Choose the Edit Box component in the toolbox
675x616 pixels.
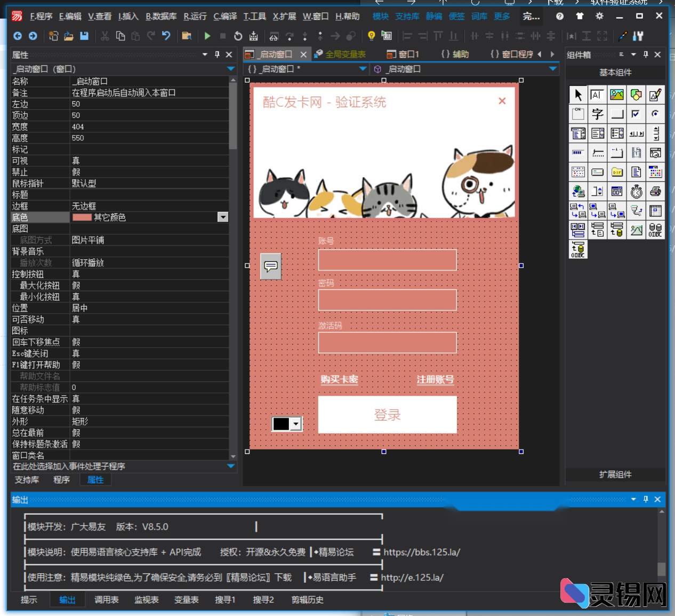[x=598, y=95]
